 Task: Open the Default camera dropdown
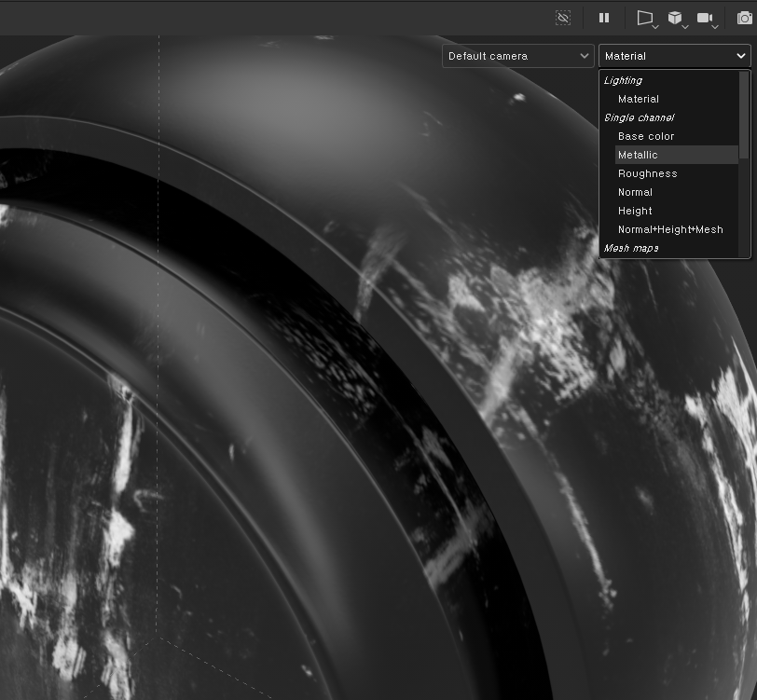pos(518,56)
